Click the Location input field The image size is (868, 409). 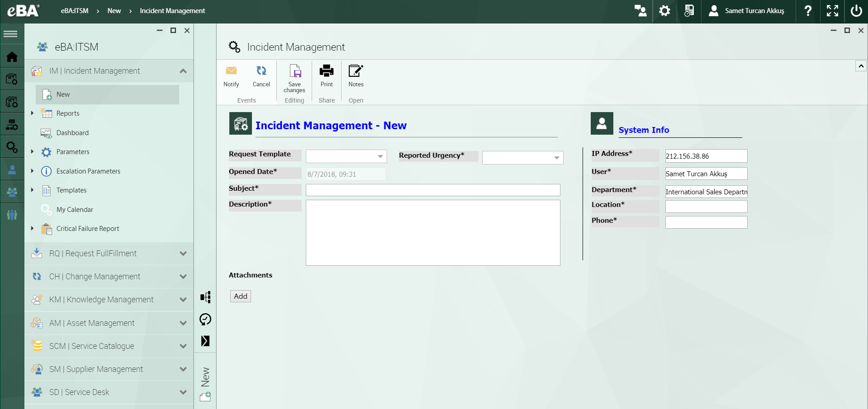[x=707, y=207]
